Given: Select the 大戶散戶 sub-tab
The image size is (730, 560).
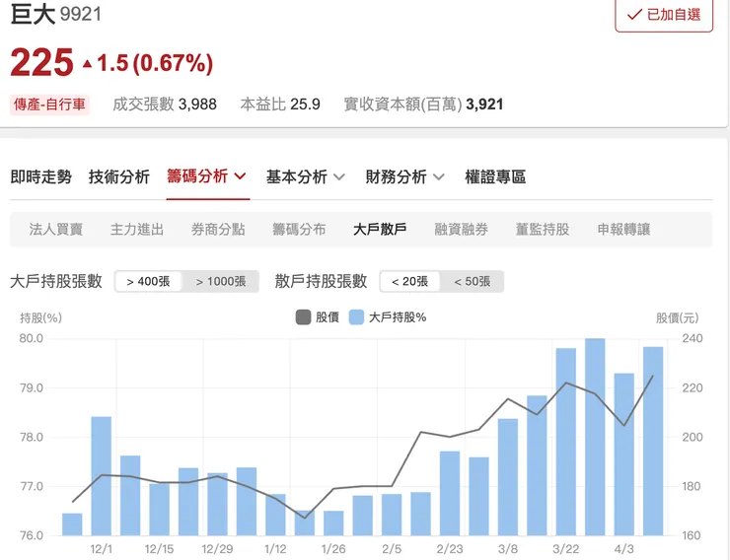Looking at the screenshot, I should pyautogui.click(x=380, y=230).
